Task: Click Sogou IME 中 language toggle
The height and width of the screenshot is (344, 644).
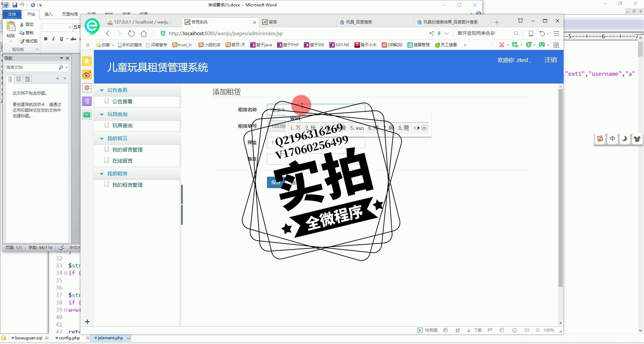Action: 612,139
